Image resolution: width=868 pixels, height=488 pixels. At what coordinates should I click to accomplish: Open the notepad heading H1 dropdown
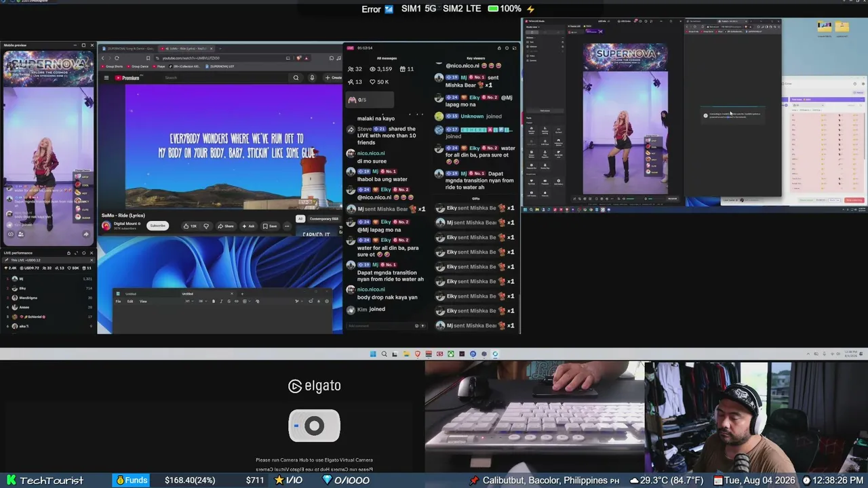189,301
